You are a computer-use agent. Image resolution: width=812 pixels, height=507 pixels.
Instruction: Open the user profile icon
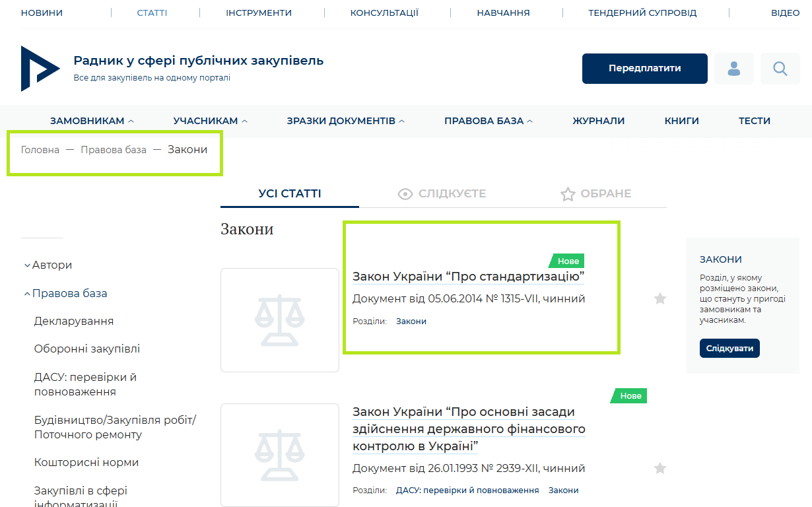[x=734, y=69]
